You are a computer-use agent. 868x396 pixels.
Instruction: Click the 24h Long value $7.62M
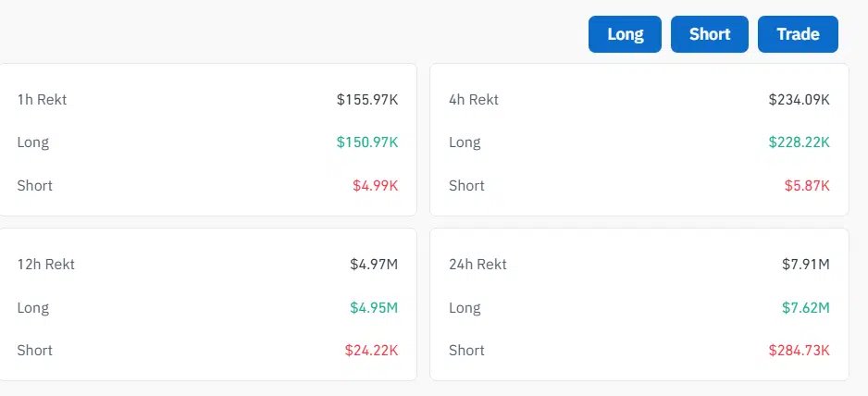tap(805, 307)
